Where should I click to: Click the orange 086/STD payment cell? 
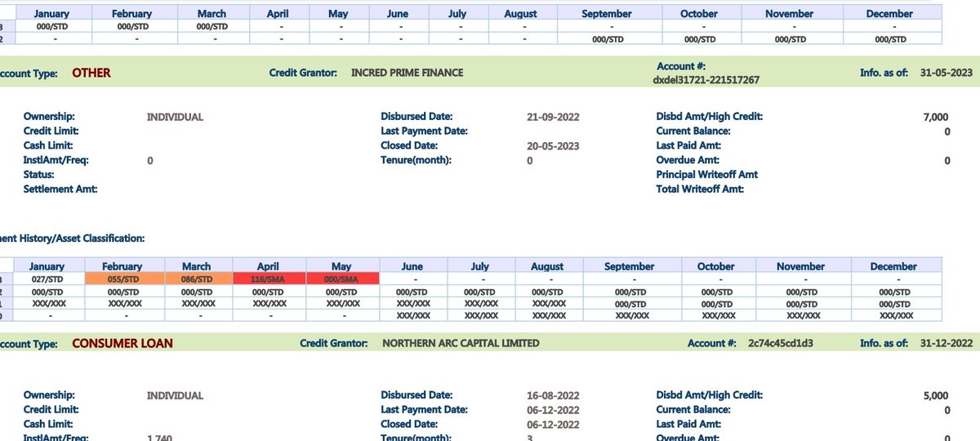click(x=198, y=278)
